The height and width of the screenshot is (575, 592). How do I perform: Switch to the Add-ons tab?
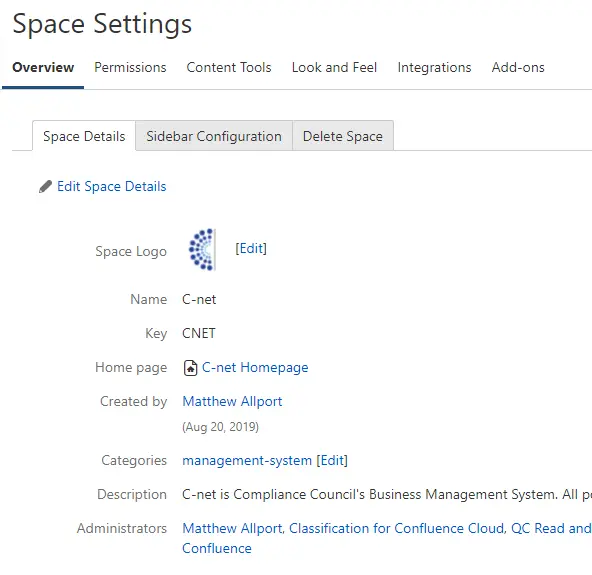pos(518,67)
